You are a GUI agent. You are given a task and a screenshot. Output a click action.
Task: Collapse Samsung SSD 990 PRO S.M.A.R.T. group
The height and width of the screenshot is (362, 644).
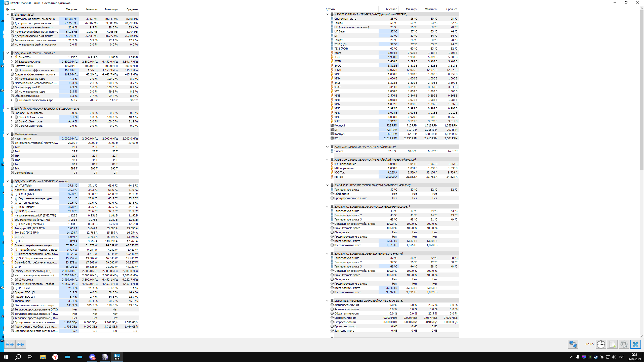pos(327,207)
